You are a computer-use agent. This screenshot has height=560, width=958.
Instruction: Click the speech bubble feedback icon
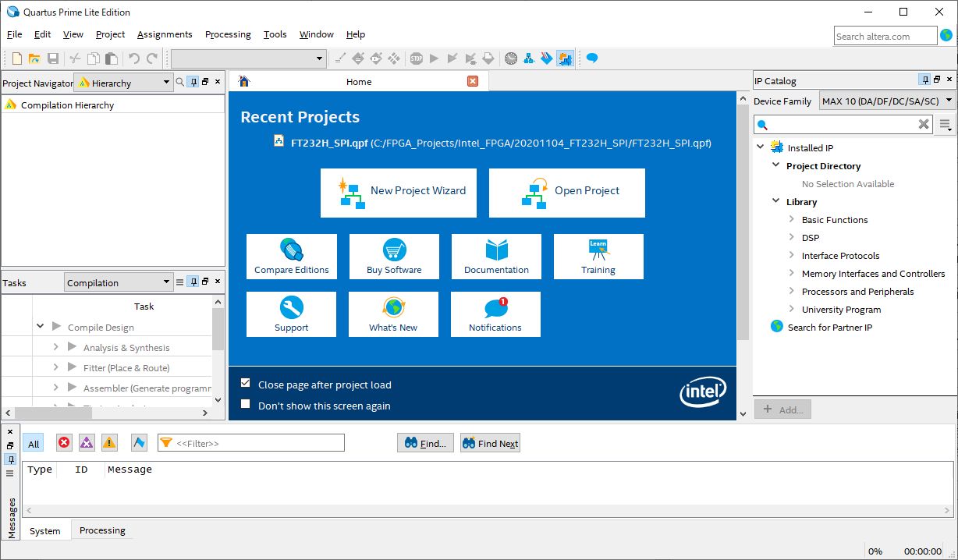coord(592,58)
